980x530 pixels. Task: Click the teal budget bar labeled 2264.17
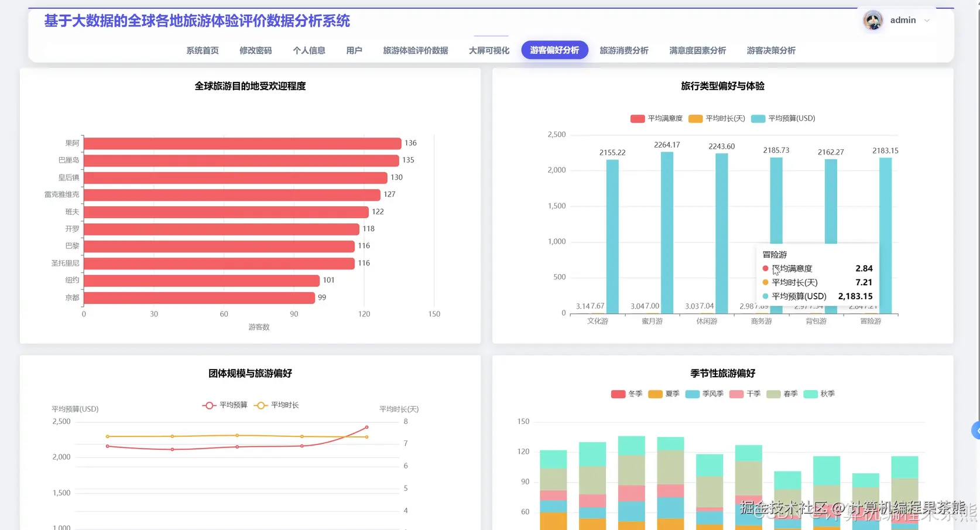(667, 233)
